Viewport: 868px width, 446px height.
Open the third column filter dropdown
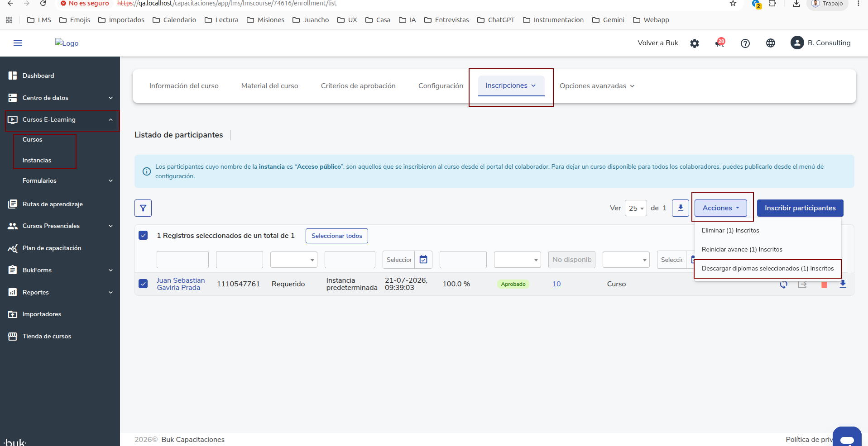294,260
